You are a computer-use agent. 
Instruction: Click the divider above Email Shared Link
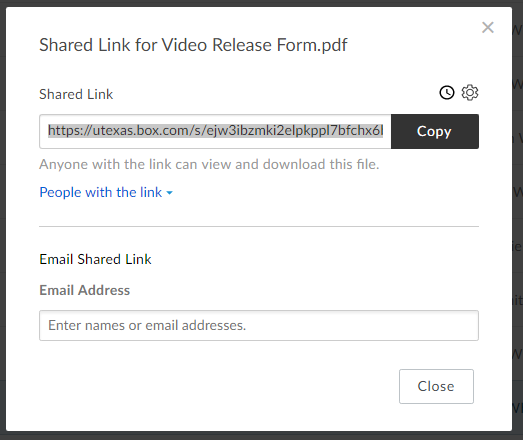click(x=259, y=227)
